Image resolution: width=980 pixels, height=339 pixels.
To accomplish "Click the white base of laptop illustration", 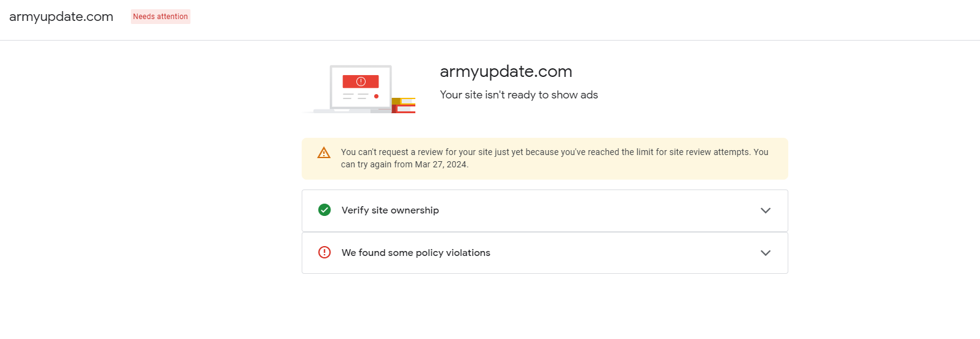I will point(344,111).
